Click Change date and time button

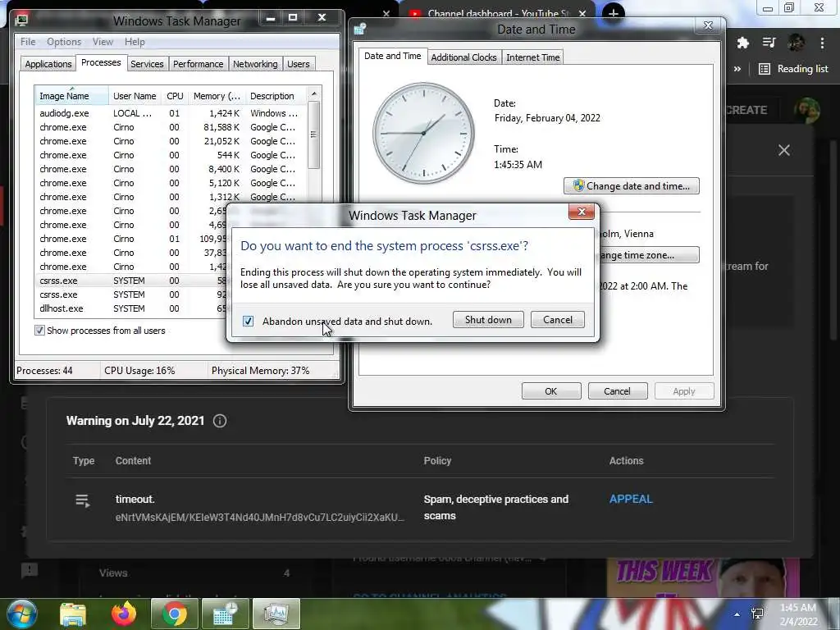(x=632, y=186)
